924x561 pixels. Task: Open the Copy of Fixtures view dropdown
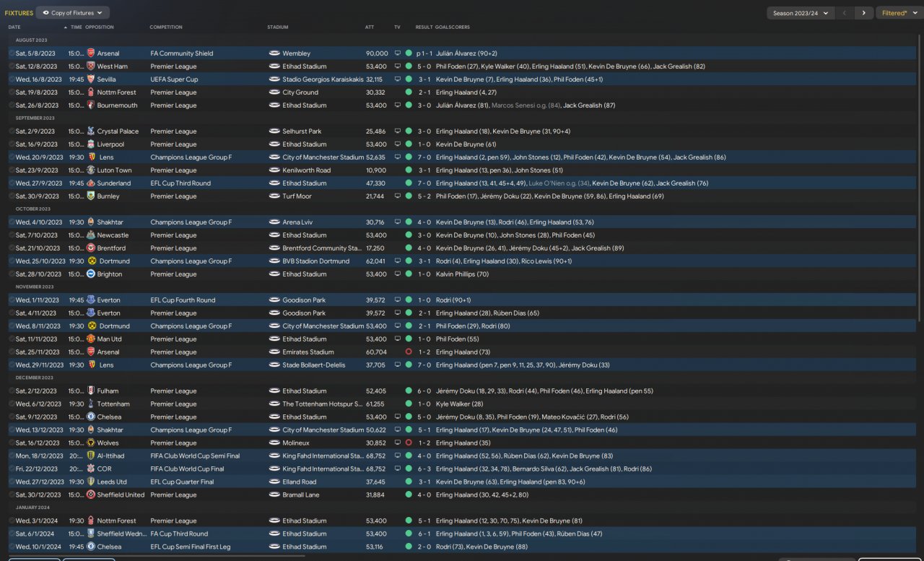point(72,13)
